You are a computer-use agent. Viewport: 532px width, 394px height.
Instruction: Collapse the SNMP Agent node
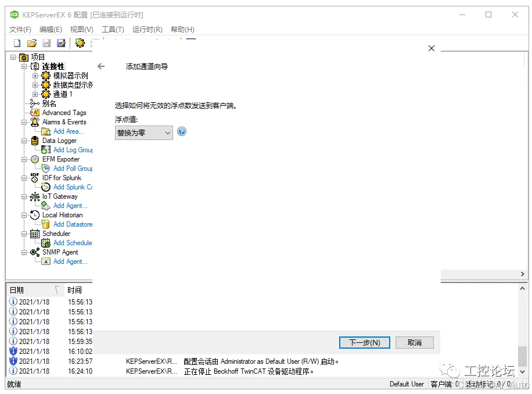(24, 252)
